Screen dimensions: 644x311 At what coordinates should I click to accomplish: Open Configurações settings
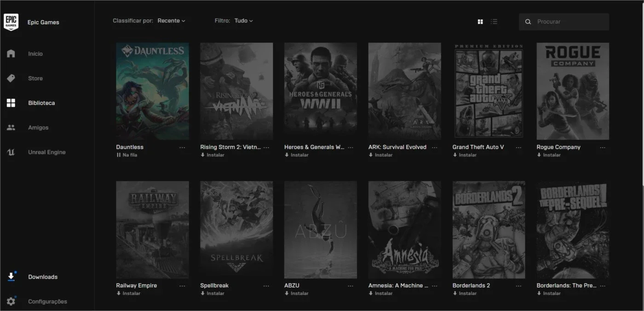point(47,302)
